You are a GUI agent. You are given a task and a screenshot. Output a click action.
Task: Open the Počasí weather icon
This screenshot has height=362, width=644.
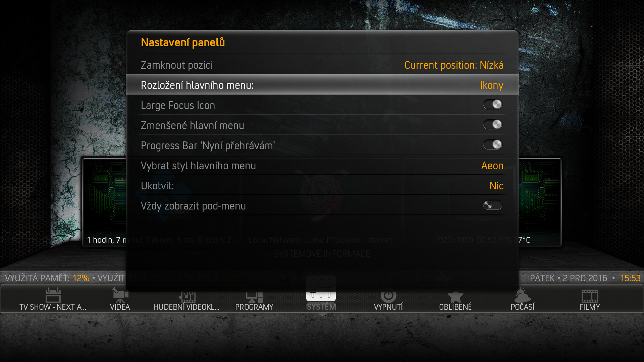click(x=522, y=295)
